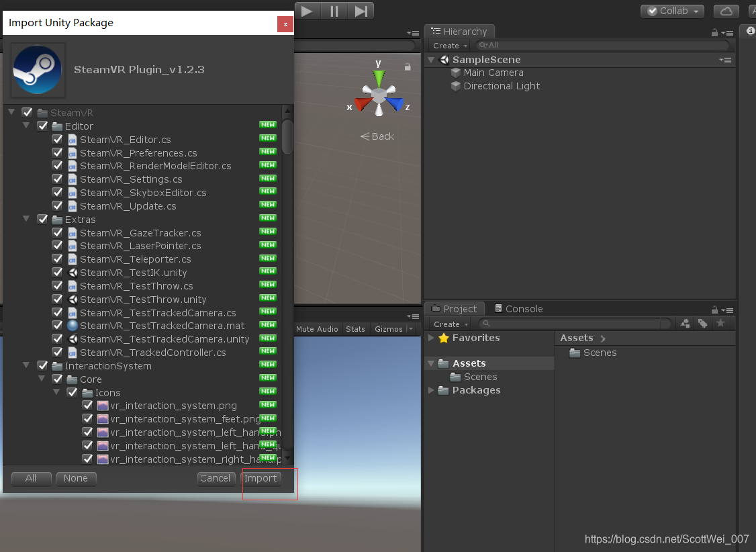756x552 pixels.
Task: Click the green Y axis of scene gizmo
Action: tap(379, 77)
